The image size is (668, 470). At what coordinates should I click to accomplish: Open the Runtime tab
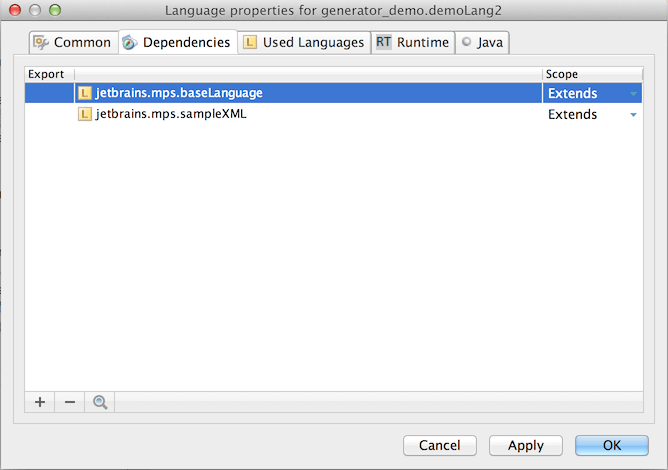[x=412, y=43]
